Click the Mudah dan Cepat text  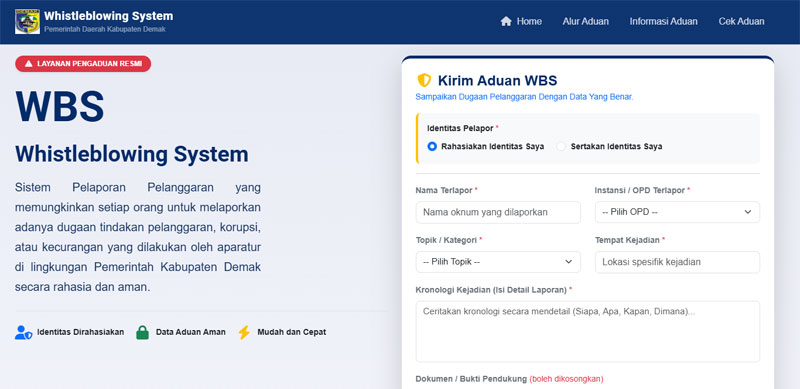click(291, 332)
